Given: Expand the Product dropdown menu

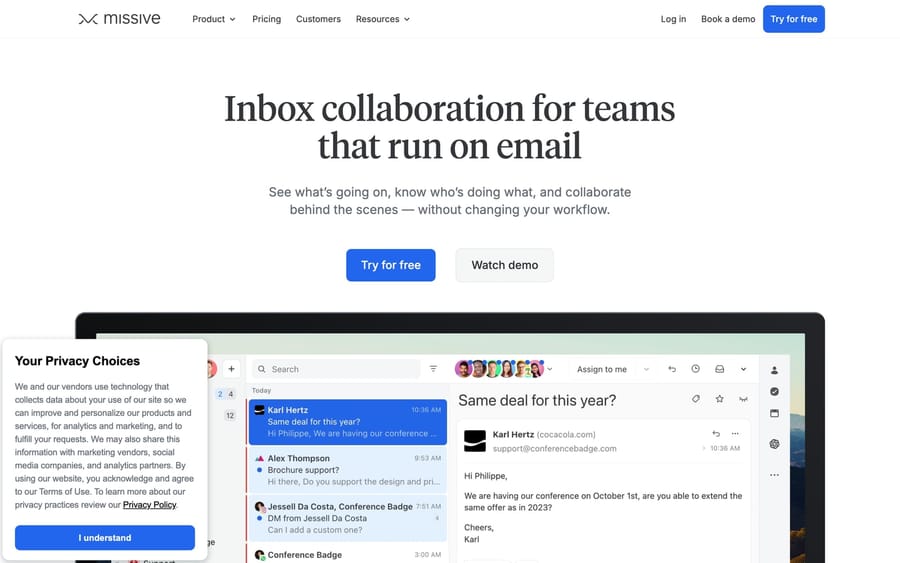Looking at the screenshot, I should coord(214,19).
